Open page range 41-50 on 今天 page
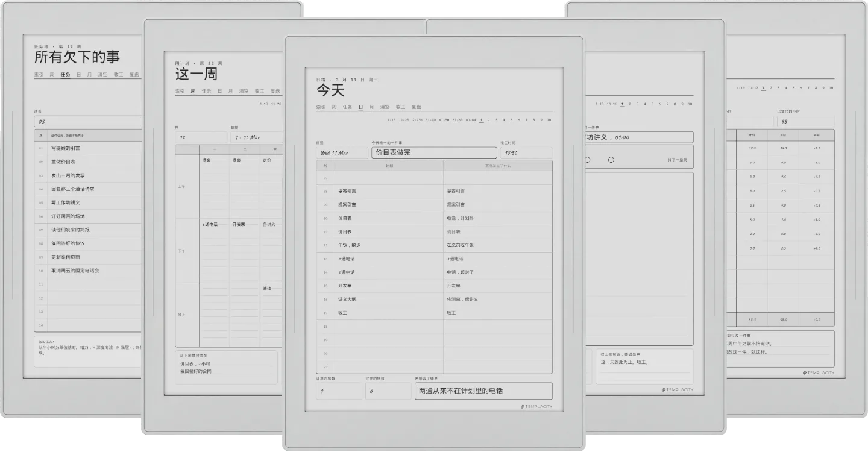The image size is (868, 452). pos(444,120)
